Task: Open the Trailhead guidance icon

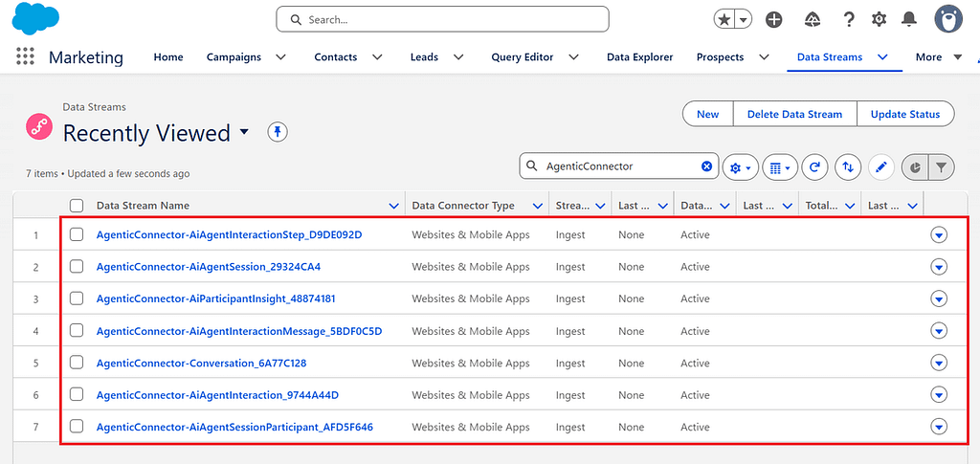Action: point(812,19)
